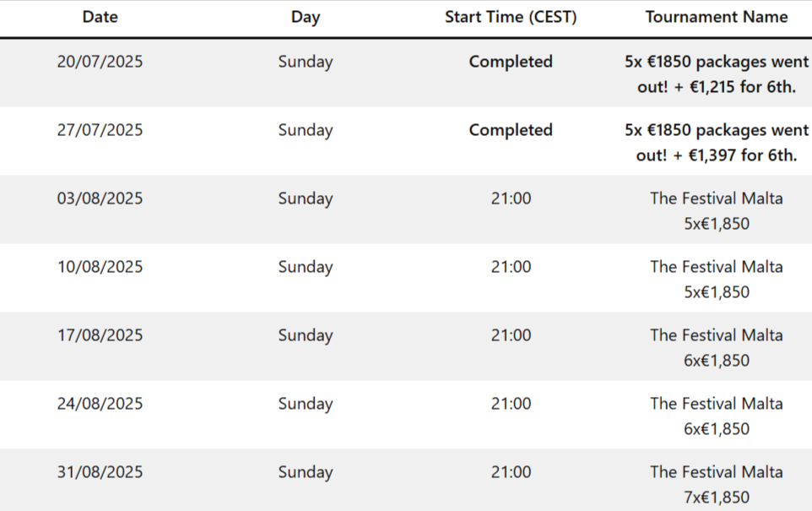
Task: Click the 21:00 start time for 24/08/2025
Action: coord(511,404)
